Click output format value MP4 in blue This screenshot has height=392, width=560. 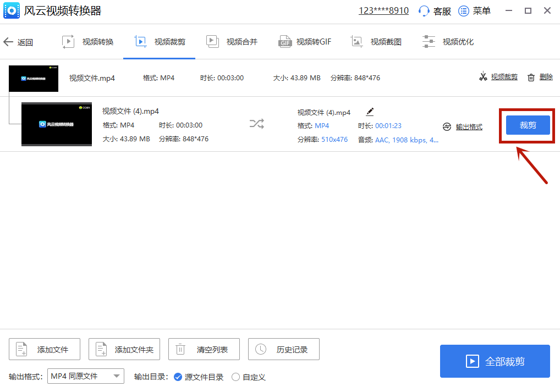click(322, 126)
